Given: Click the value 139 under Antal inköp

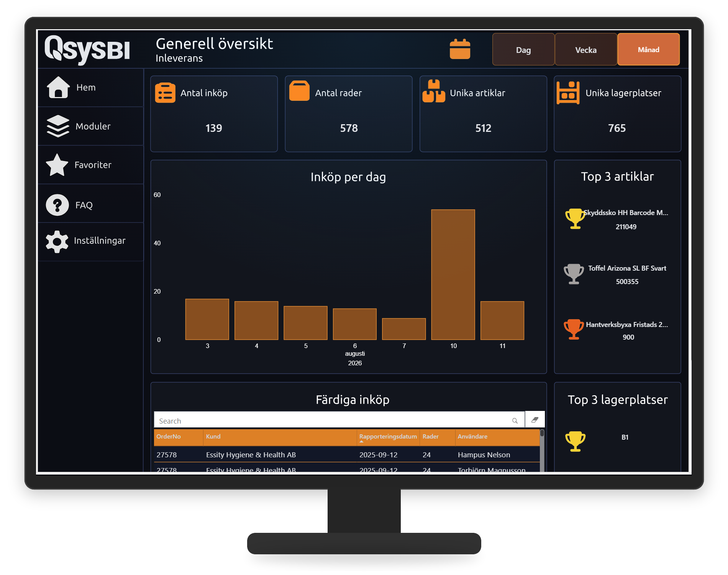Looking at the screenshot, I should pos(214,128).
